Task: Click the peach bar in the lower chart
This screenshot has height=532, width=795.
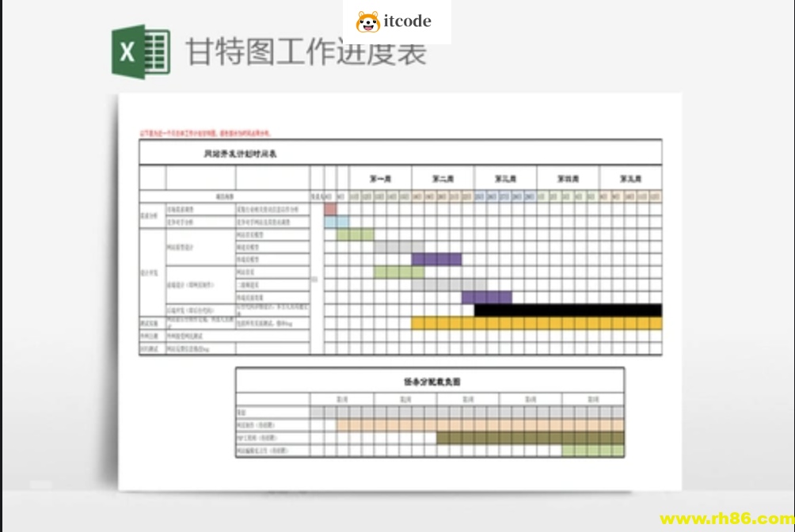Action: coord(480,425)
